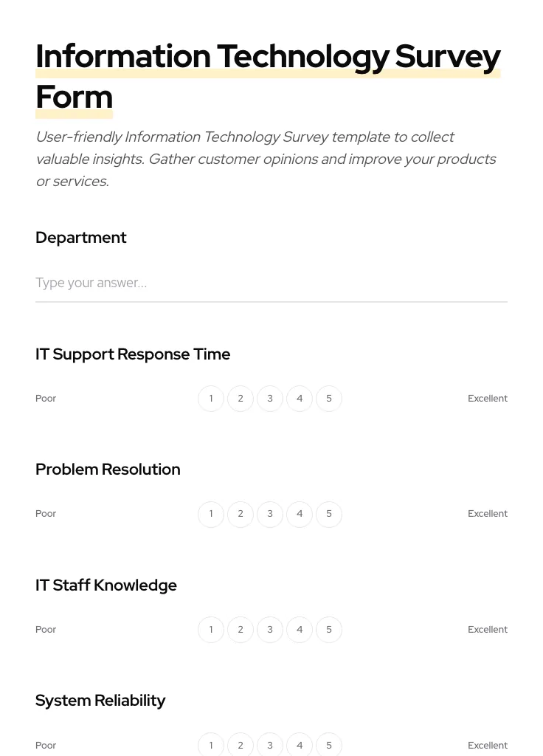The image size is (543, 756).
Task: Select rating 5 for IT Staff Knowledge
Action: click(329, 629)
